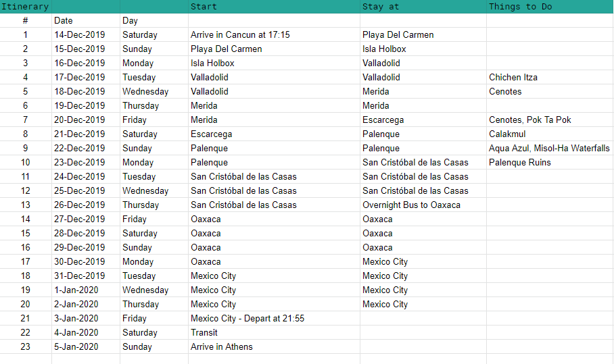The width and height of the screenshot is (614, 364).
Task: Select the "Start" column header
Action: pyautogui.click(x=204, y=7)
